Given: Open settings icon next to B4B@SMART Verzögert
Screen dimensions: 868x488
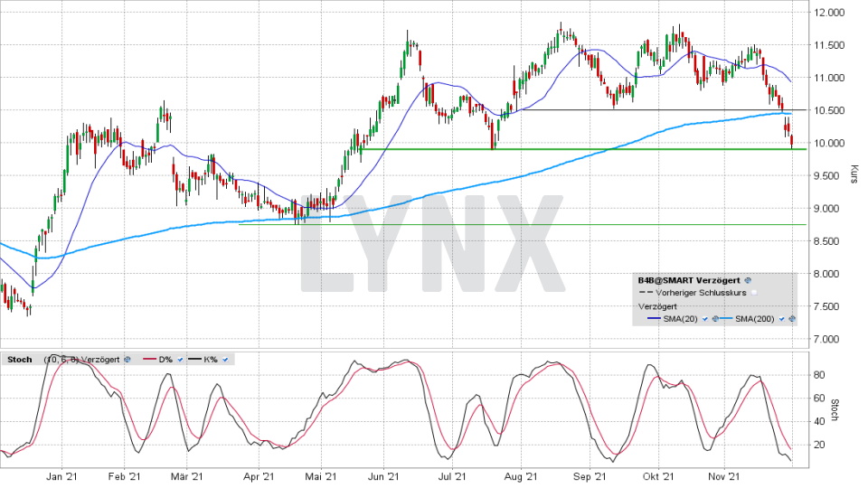Looking at the screenshot, I should tap(748, 280).
